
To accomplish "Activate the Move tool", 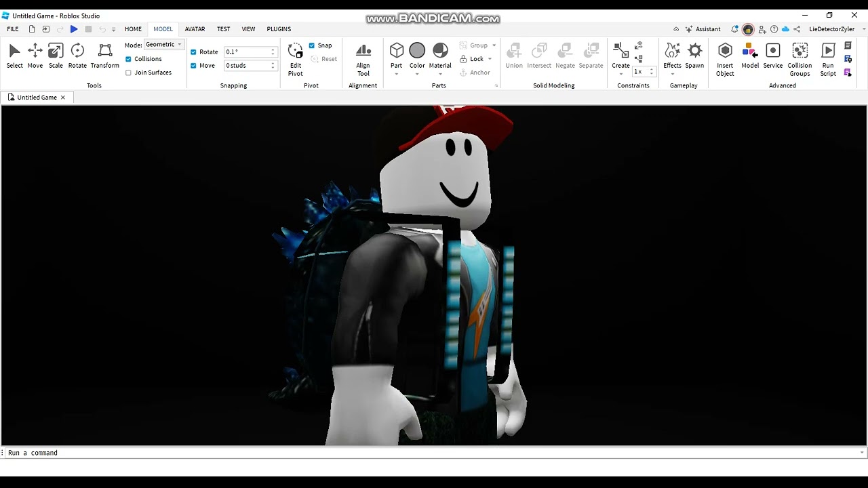I will click(35, 56).
